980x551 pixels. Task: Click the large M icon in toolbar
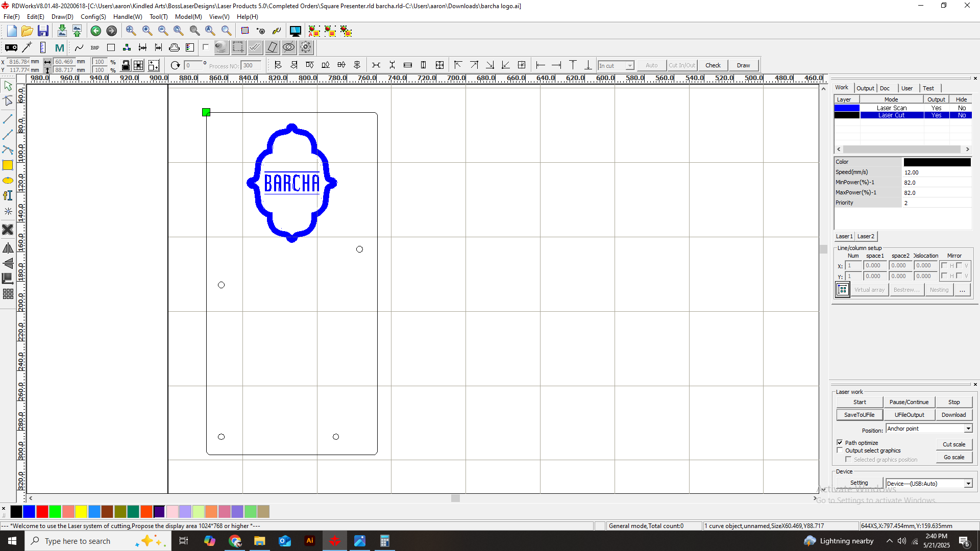coord(59,47)
